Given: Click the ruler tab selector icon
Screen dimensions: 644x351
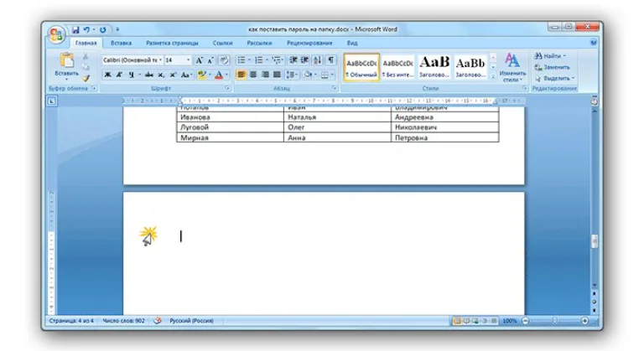Looking at the screenshot, I should click(x=52, y=101).
